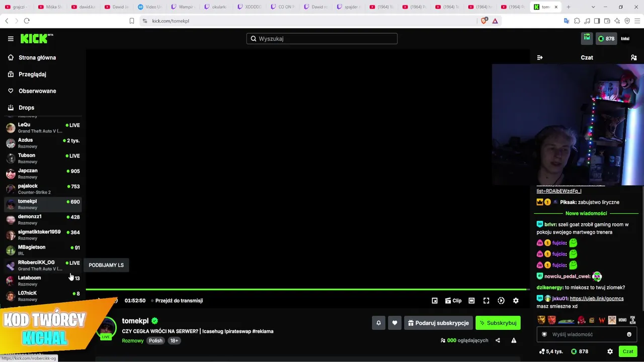
Task: Toggle mini player mode in video controls
Action: (435, 301)
